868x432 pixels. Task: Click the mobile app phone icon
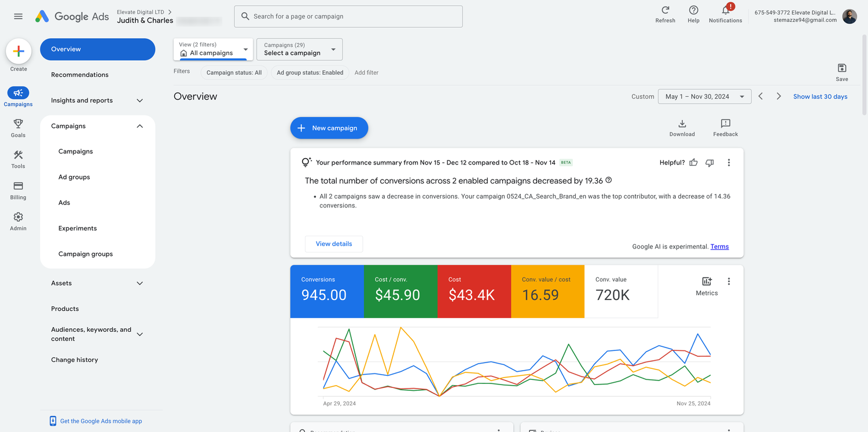point(53,421)
